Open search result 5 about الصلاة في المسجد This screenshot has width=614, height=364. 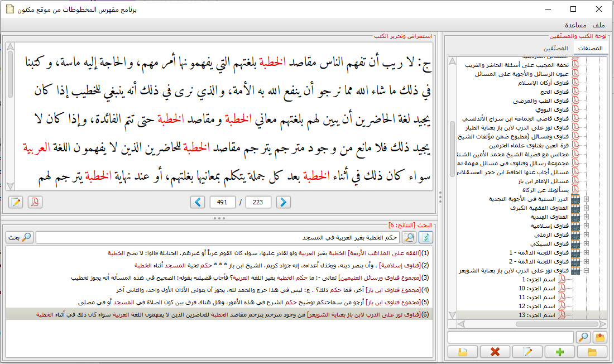(219, 303)
